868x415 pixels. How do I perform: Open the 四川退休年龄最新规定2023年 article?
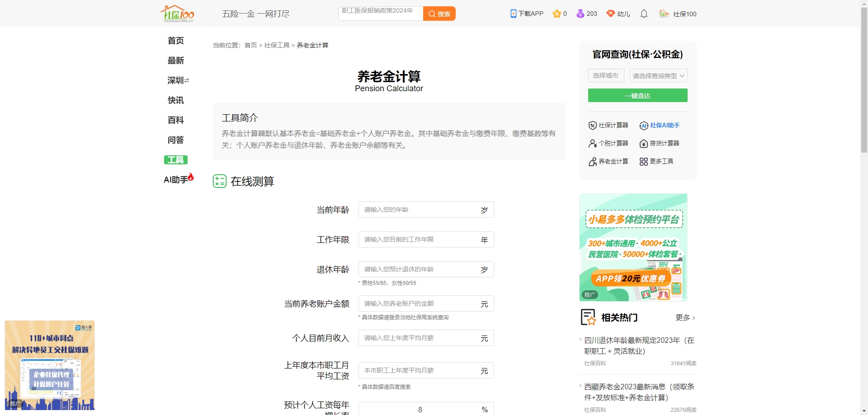[x=639, y=345]
